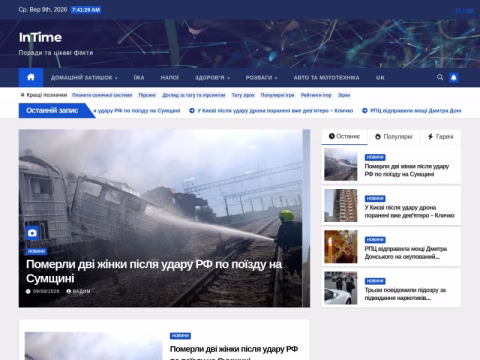
Task: Select the UK item in navigation bar
Action: [x=380, y=78]
